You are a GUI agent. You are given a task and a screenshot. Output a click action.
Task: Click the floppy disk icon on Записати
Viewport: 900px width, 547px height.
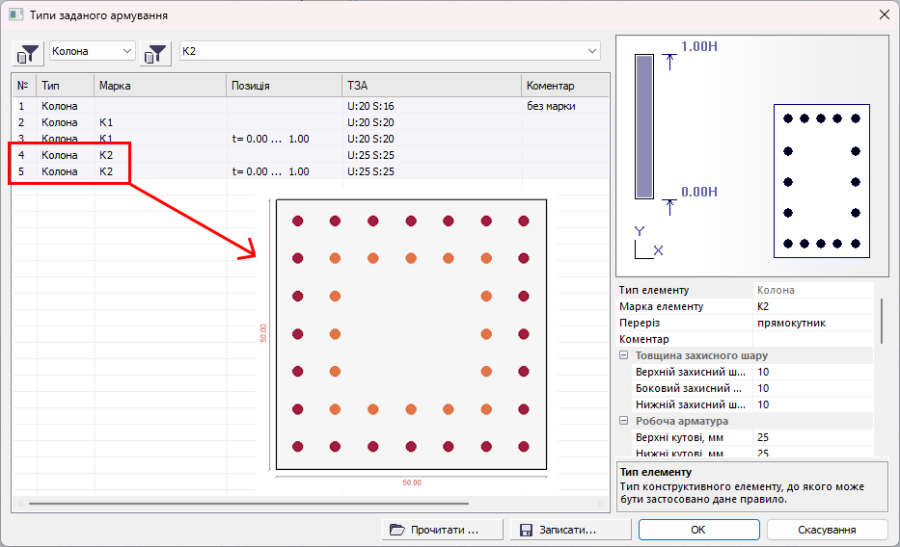(x=524, y=529)
